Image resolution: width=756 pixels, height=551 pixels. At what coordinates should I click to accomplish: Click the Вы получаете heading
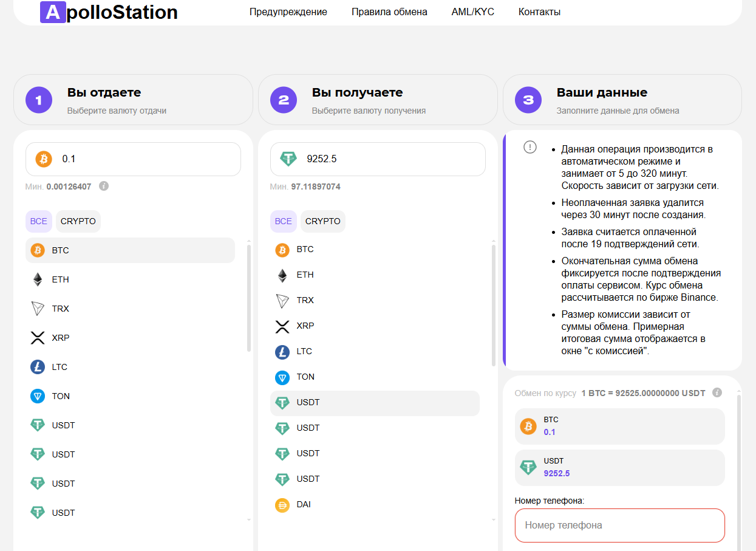point(357,93)
